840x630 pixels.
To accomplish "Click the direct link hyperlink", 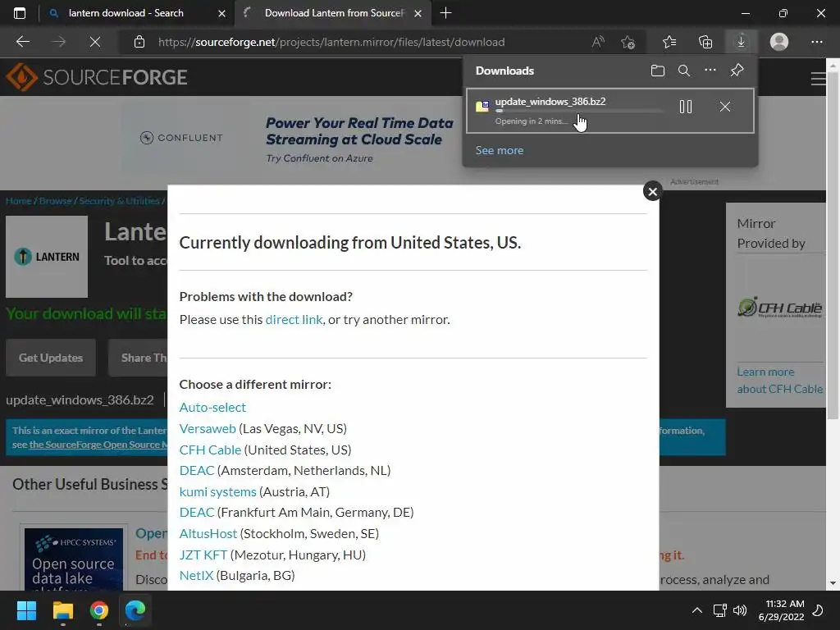I will (294, 320).
